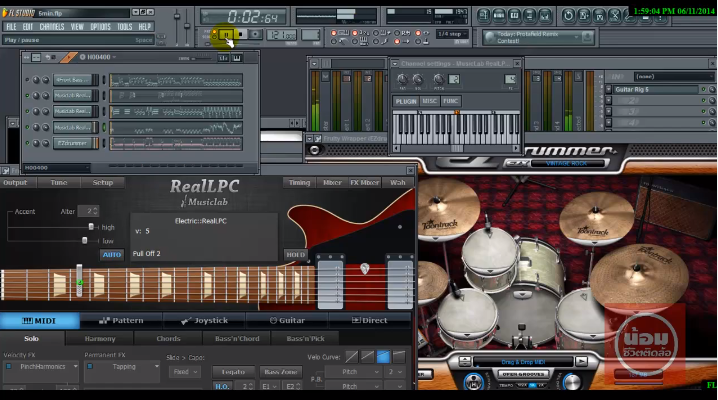Toggle pattern mode radio beside play button
718x400 pixels.
point(214,32)
